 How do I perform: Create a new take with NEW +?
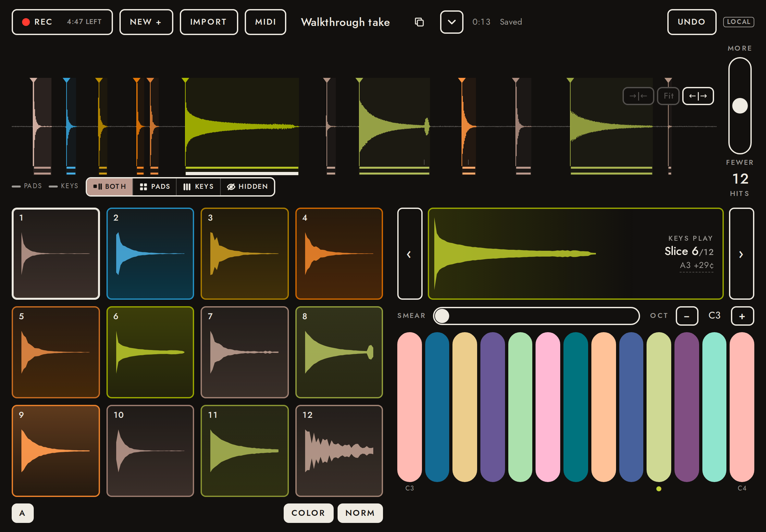(x=146, y=22)
